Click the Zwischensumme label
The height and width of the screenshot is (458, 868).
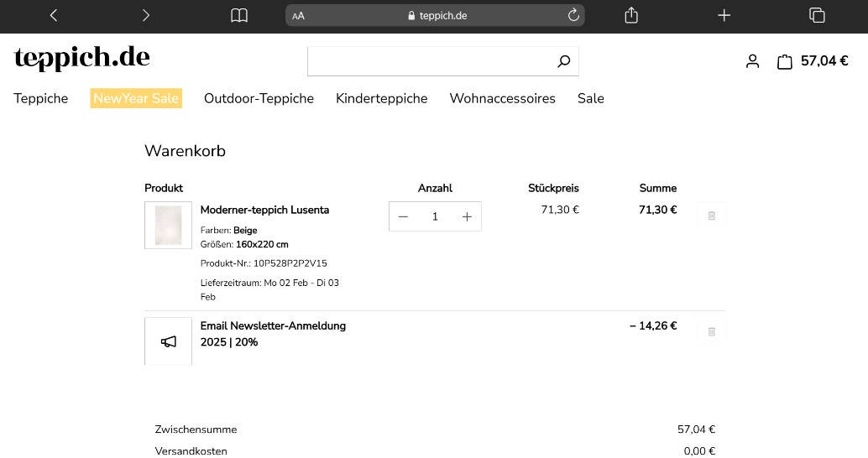196,429
